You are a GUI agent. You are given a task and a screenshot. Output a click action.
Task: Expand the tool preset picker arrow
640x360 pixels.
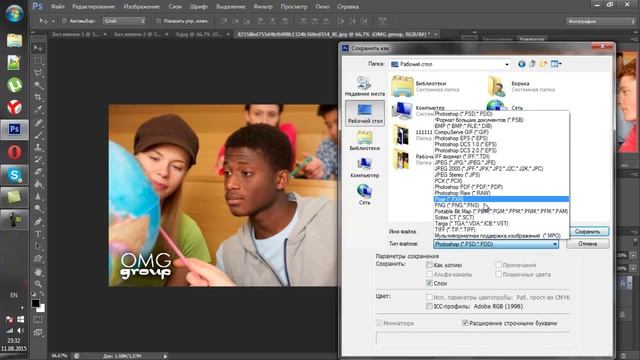[53, 21]
